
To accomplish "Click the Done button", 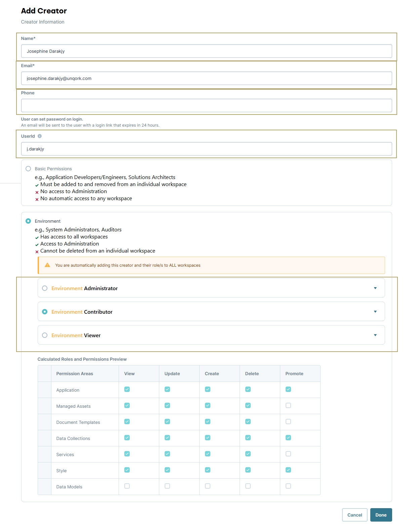I will click(381, 515).
